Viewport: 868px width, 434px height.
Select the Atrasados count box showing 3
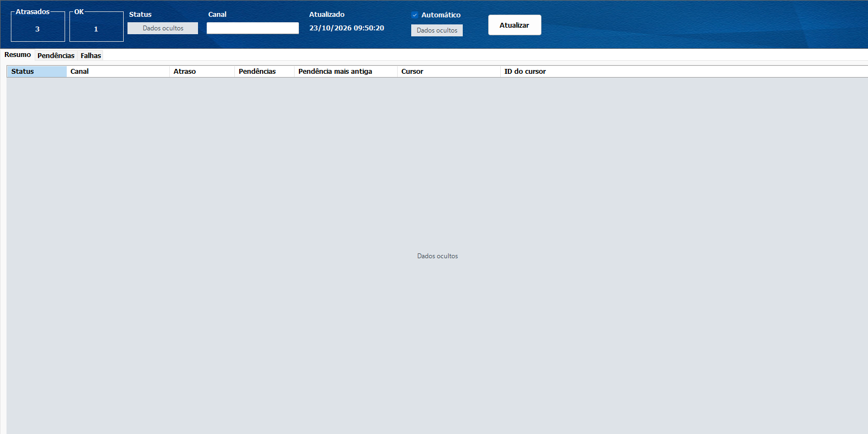point(38,27)
